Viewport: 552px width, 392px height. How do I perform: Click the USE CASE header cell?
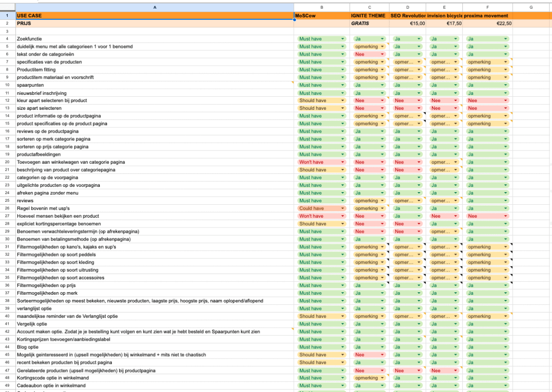[x=155, y=16]
